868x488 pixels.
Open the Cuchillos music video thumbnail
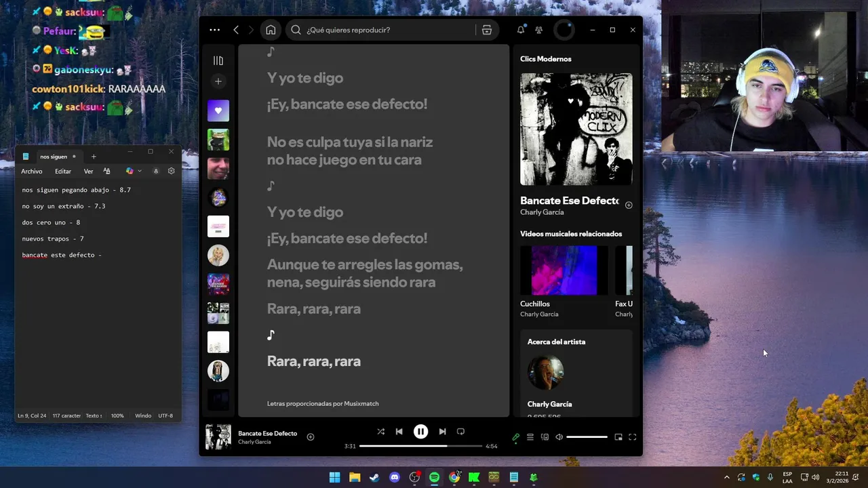tap(564, 270)
